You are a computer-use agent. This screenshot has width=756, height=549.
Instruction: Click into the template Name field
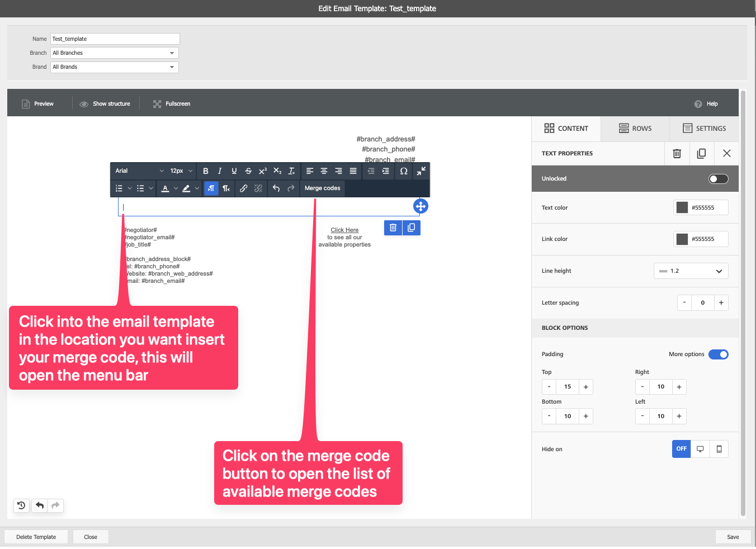[115, 39]
